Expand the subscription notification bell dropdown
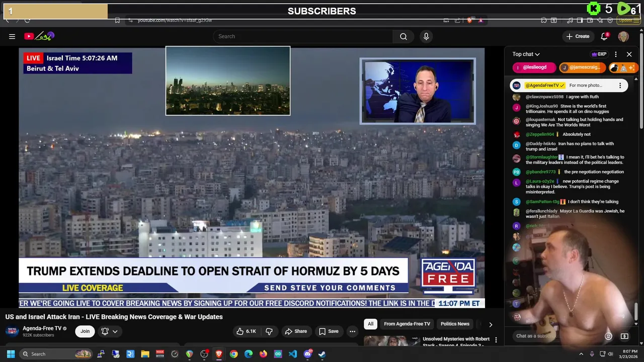Viewport: 644px width, 362px height. pos(109,331)
